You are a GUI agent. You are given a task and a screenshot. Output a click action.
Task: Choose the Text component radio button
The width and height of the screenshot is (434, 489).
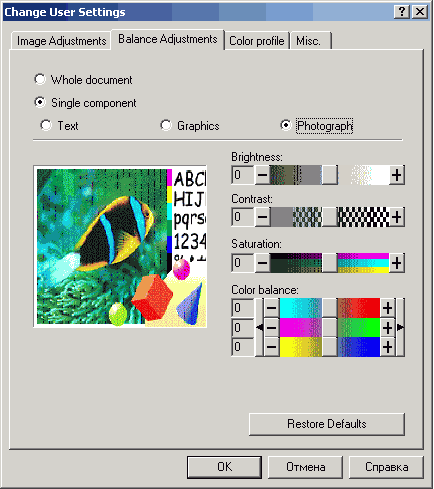46,125
